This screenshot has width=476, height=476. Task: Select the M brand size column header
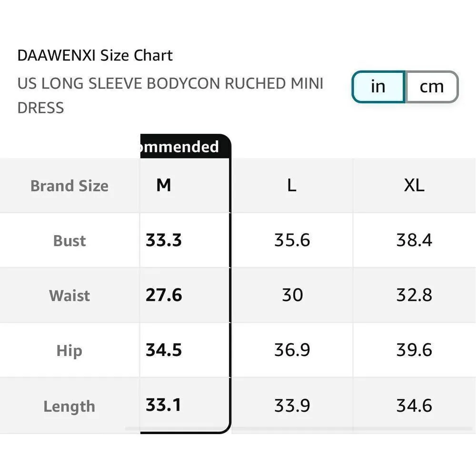163,185
